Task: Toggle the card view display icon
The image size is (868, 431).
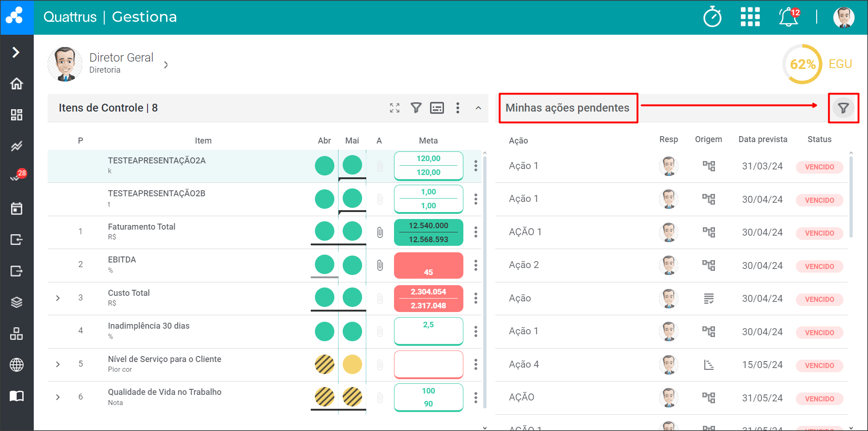Action: 437,108
